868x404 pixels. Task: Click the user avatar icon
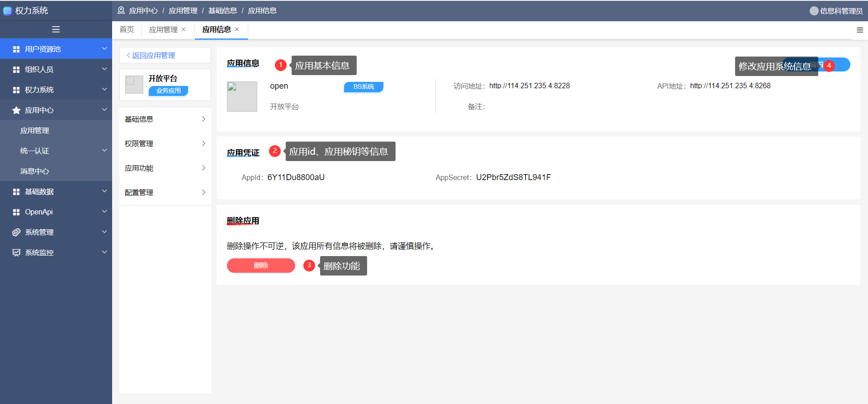814,11
